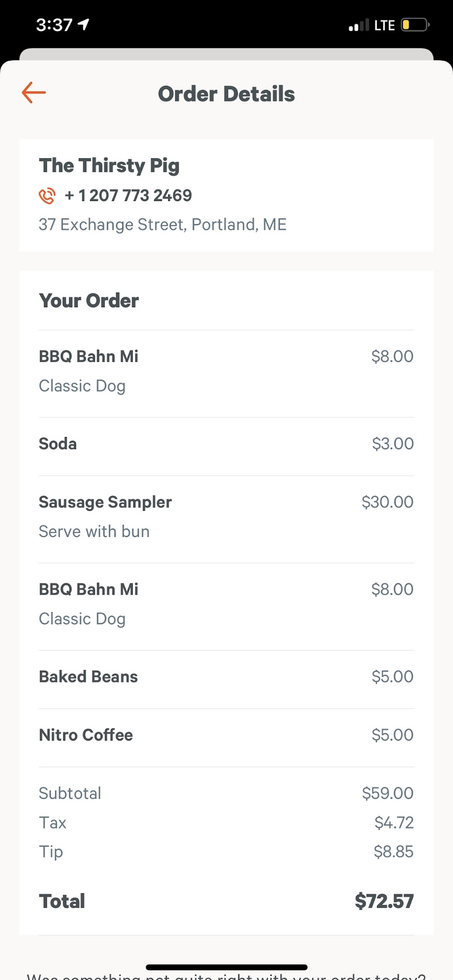Viewport: 453px width, 980px height.
Task: Open the 37 Exchange Street address
Action: [162, 225]
